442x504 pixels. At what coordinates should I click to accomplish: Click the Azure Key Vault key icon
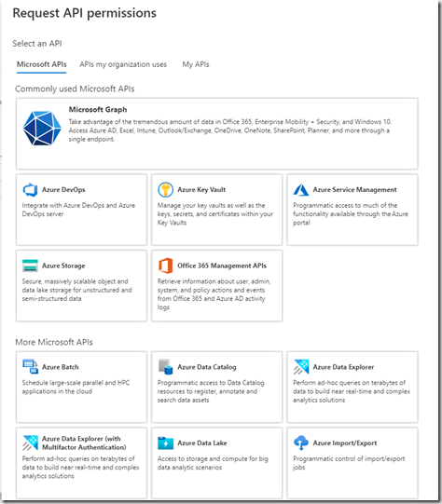(166, 190)
